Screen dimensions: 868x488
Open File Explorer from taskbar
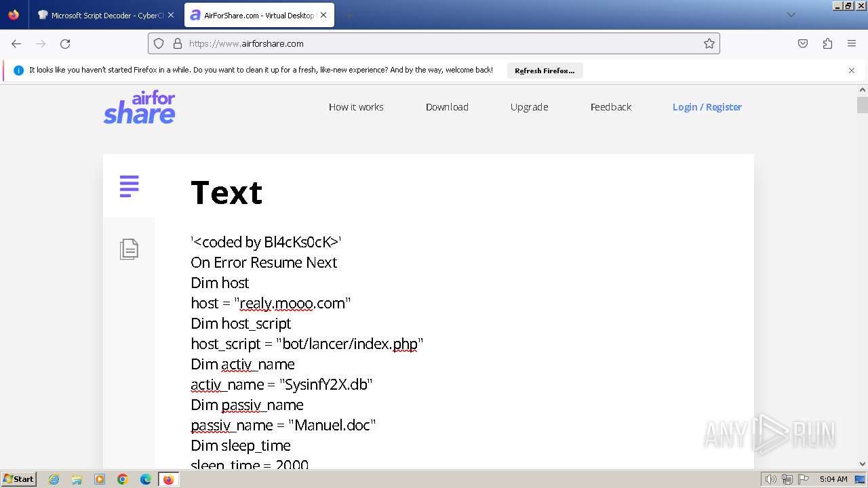(77, 479)
